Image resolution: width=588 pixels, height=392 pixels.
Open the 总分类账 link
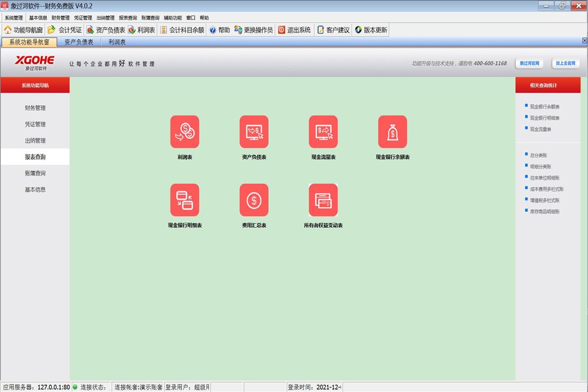click(539, 155)
